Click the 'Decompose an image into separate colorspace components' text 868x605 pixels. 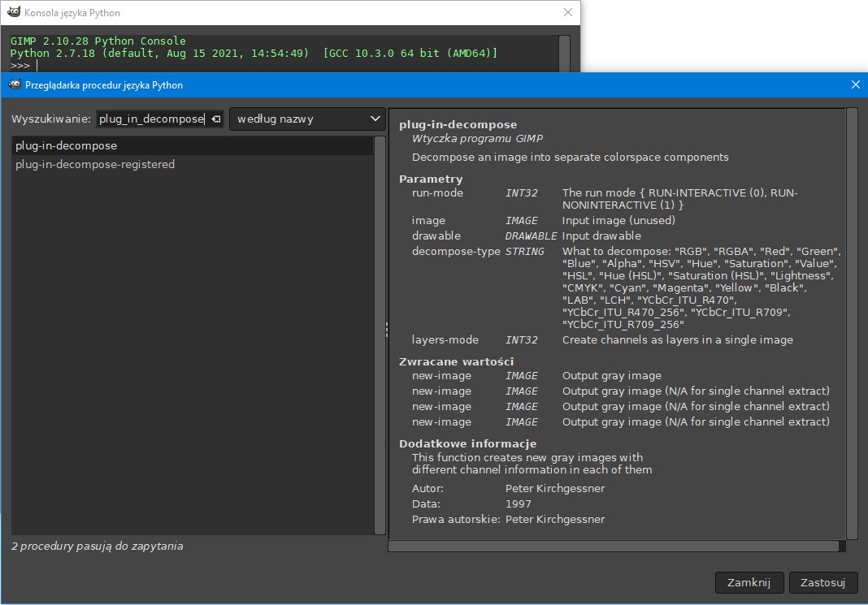click(571, 157)
